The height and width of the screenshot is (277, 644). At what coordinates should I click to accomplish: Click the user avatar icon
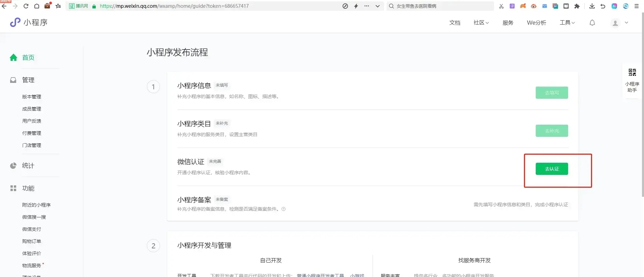click(615, 23)
